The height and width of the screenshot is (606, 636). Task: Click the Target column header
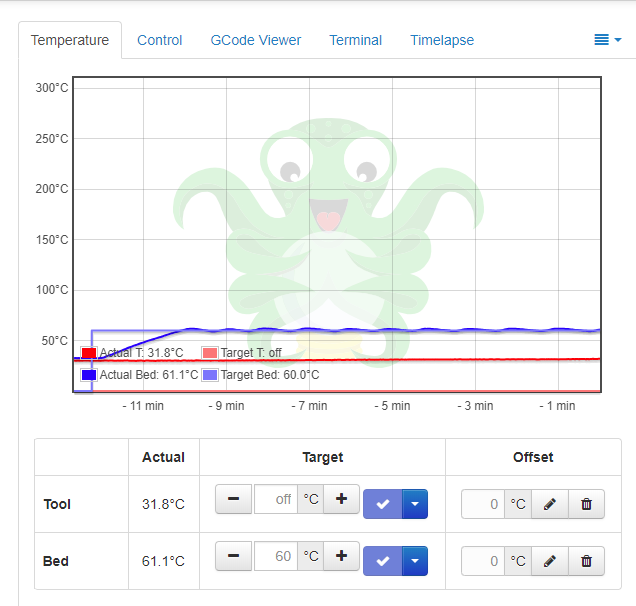(322, 457)
